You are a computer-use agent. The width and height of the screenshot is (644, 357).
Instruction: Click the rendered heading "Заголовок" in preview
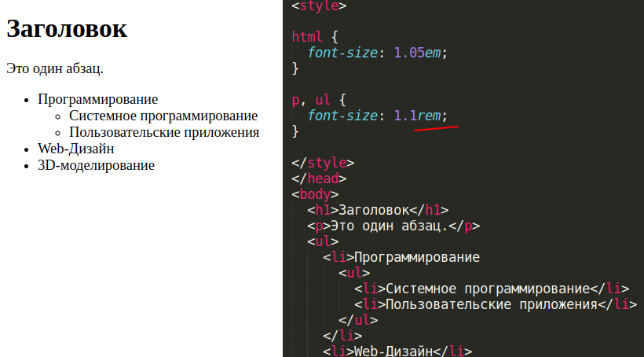click(66, 29)
